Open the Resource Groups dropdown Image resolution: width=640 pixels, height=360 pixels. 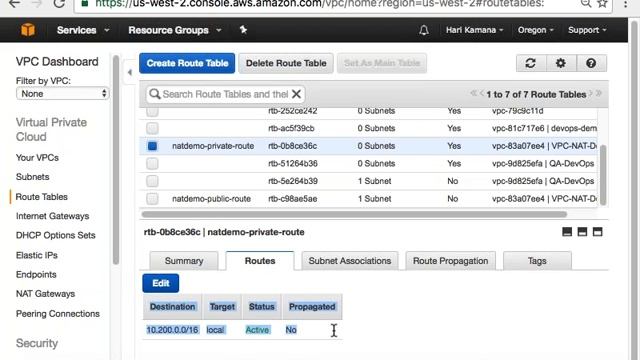tap(175, 30)
